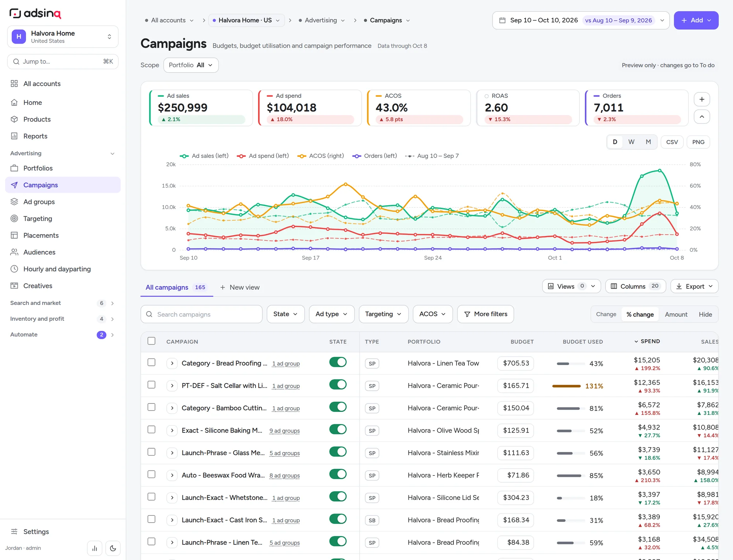Click the Placements grid icon
Viewport: 733px width, 560px height.
click(14, 235)
